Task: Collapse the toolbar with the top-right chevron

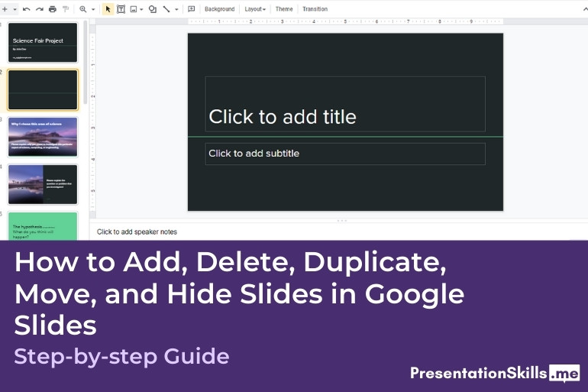Action: coord(585,9)
